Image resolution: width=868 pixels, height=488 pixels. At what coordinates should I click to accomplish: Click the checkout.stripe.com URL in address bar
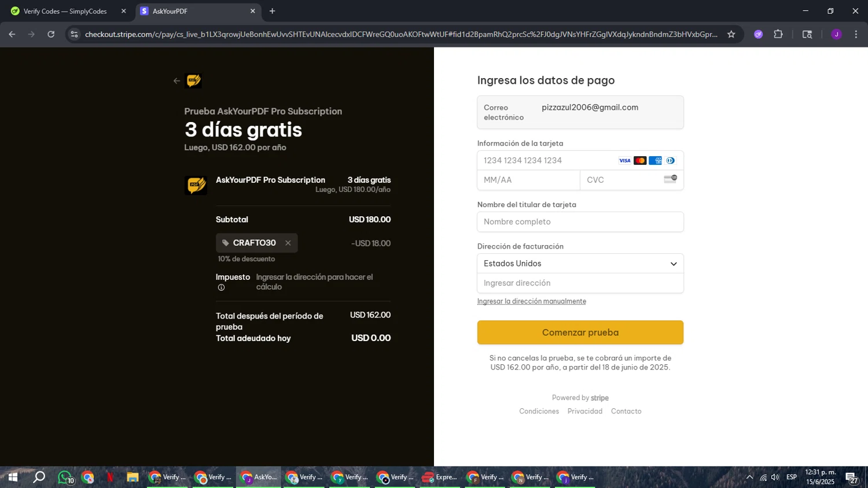401,34
